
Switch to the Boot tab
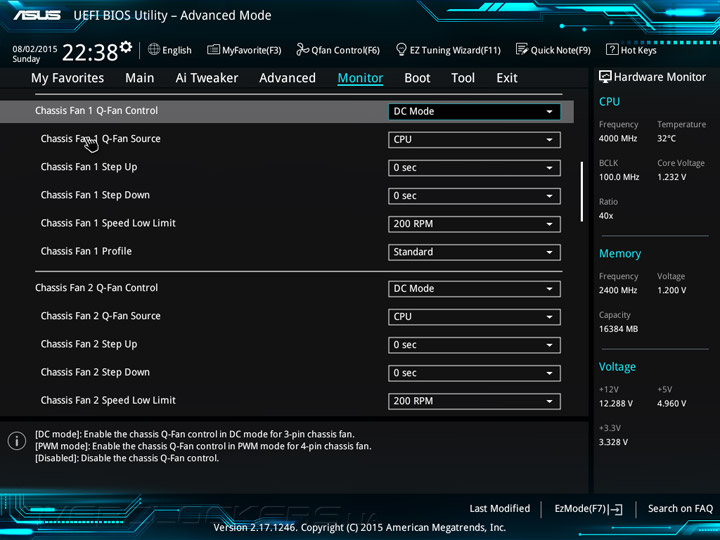click(x=417, y=78)
